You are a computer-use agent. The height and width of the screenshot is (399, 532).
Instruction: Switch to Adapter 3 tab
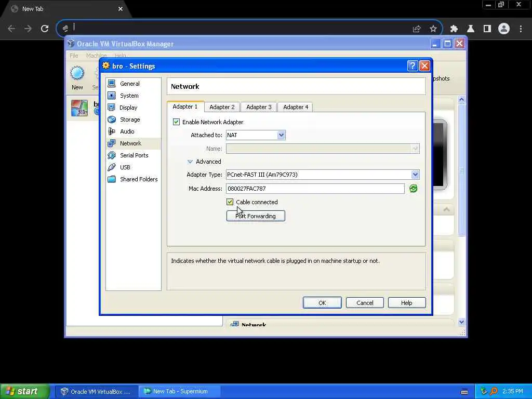point(259,107)
